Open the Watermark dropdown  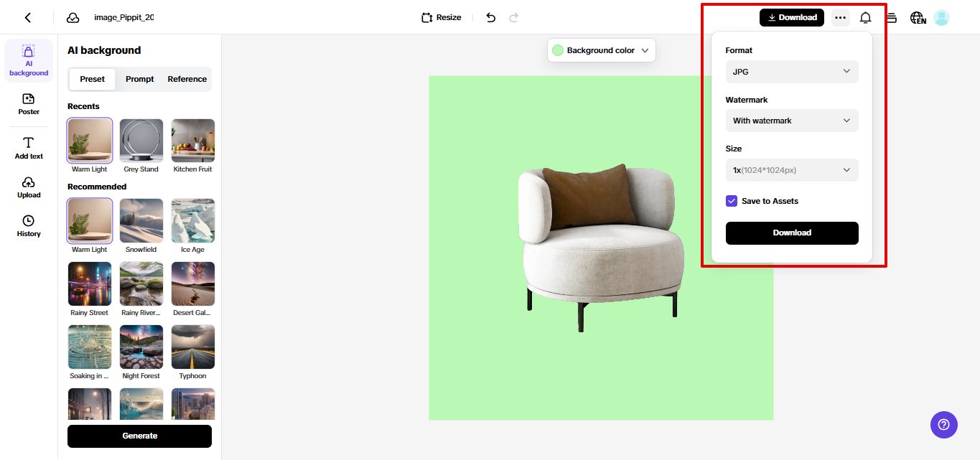click(792, 121)
